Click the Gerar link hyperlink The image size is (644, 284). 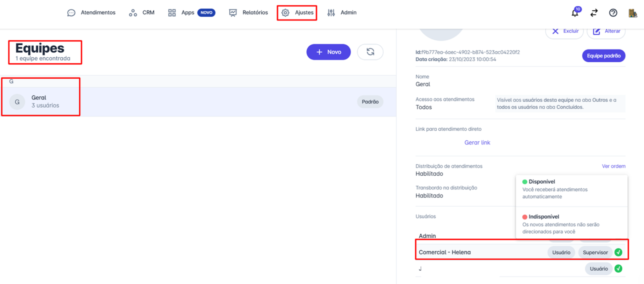[477, 142]
